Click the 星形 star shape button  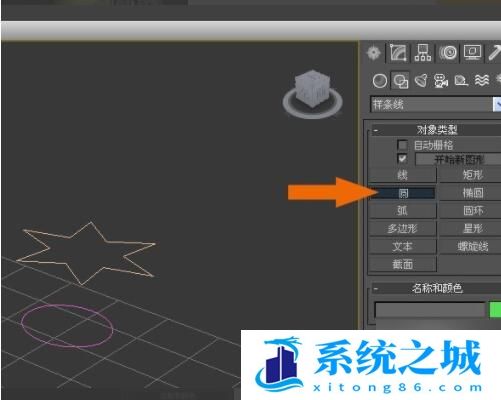coord(472,229)
